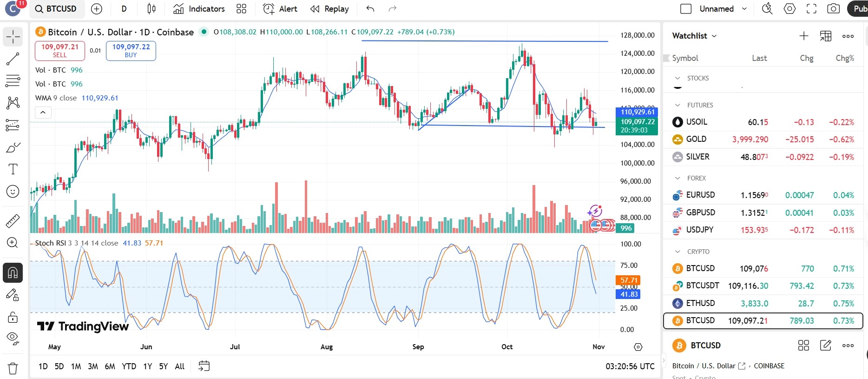Open the candlestick chart type selector
Image resolution: width=868 pixels, height=379 pixels.
(151, 9)
